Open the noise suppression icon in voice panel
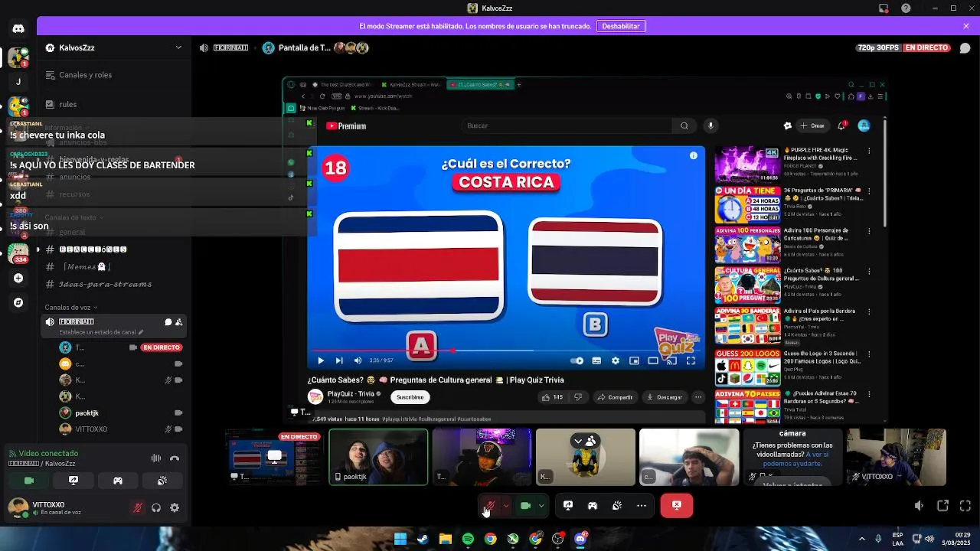 point(156,458)
